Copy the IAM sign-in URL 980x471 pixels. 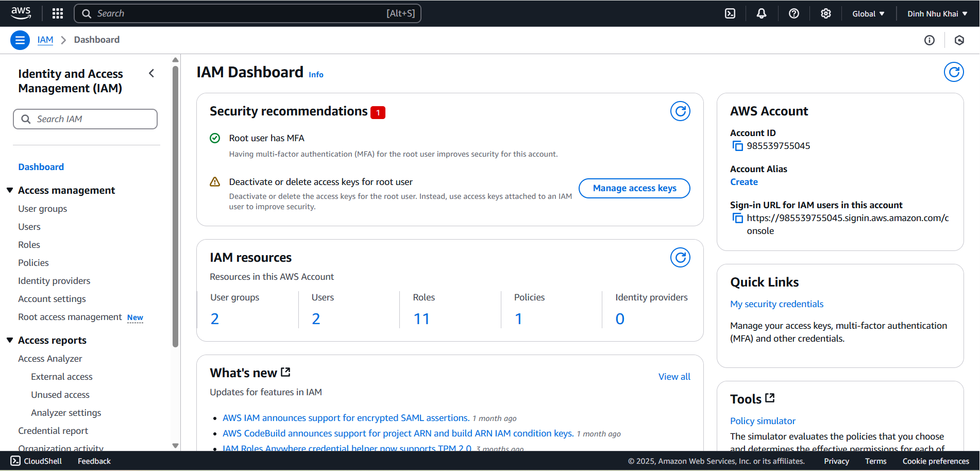pos(738,218)
